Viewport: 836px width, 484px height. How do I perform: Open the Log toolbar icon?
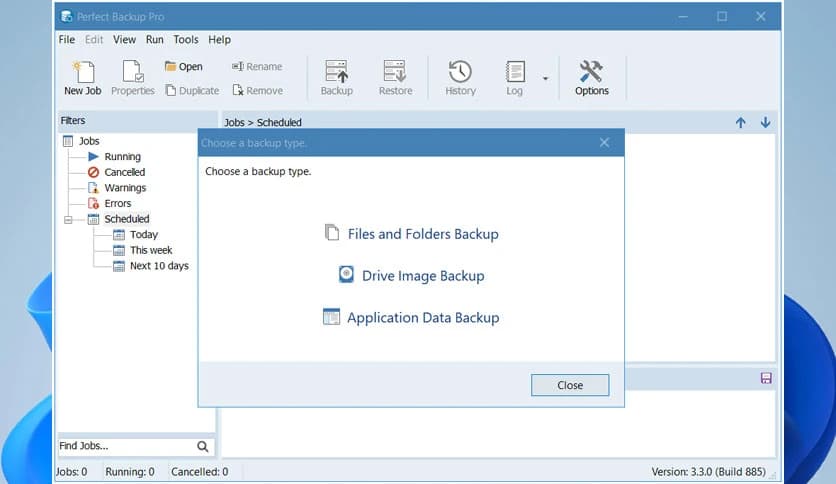(515, 78)
